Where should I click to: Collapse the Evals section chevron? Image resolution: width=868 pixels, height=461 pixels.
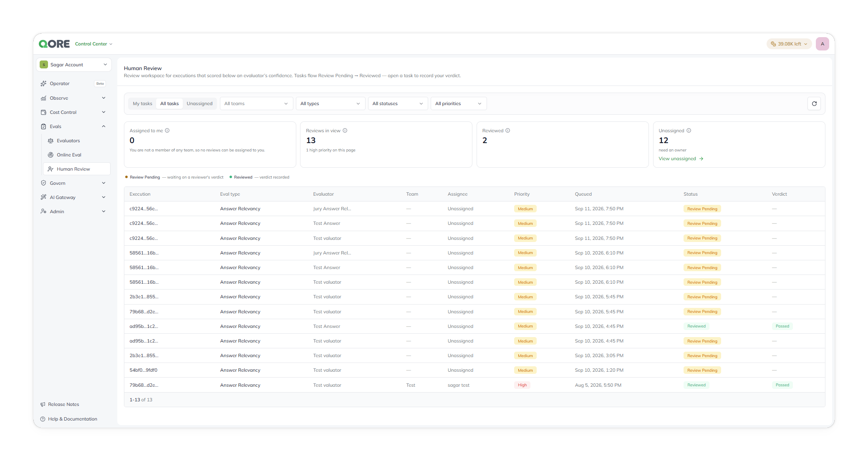[103, 126]
